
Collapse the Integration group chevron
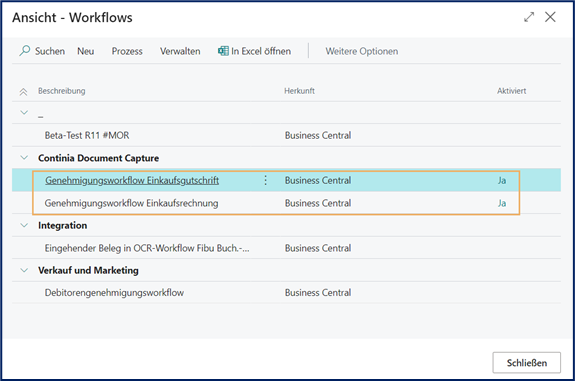[24, 225]
